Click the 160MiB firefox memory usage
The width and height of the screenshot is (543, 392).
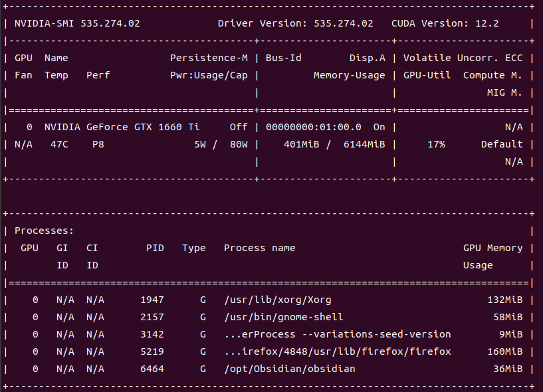[x=504, y=352]
